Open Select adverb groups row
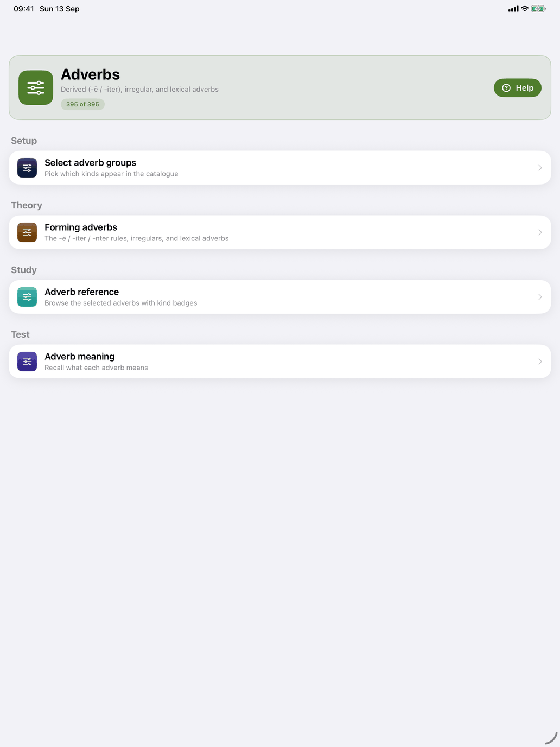560x747 pixels. (280, 168)
